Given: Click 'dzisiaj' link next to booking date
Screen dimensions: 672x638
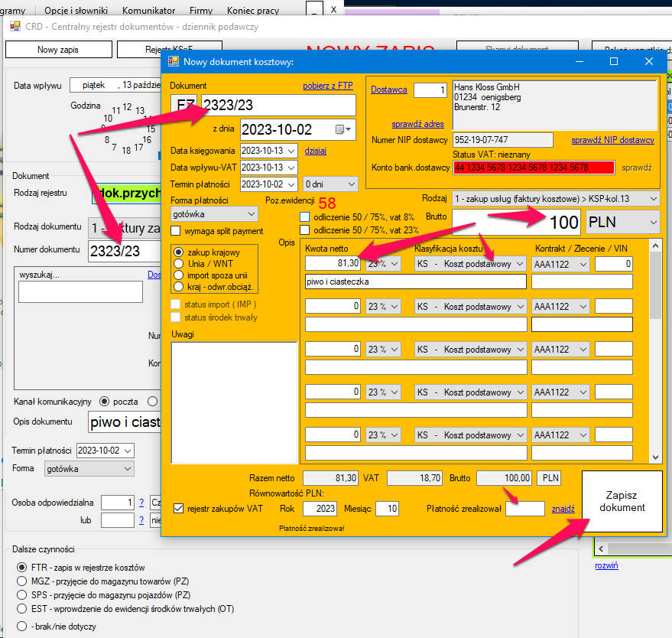Looking at the screenshot, I should [316, 151].
